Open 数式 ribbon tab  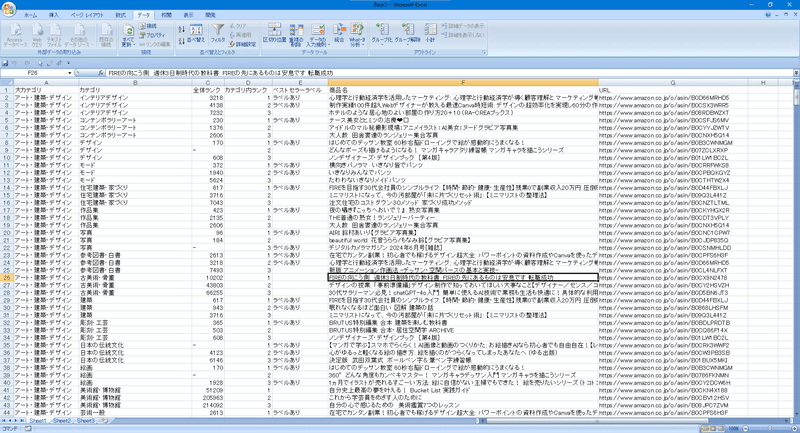(120, 15)
